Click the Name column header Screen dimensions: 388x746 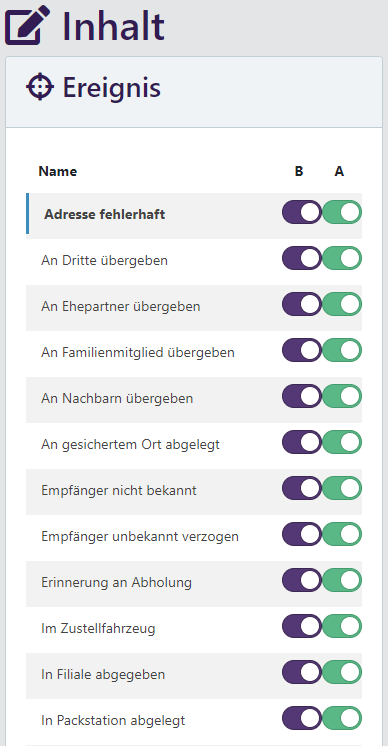tap(58, 171)
